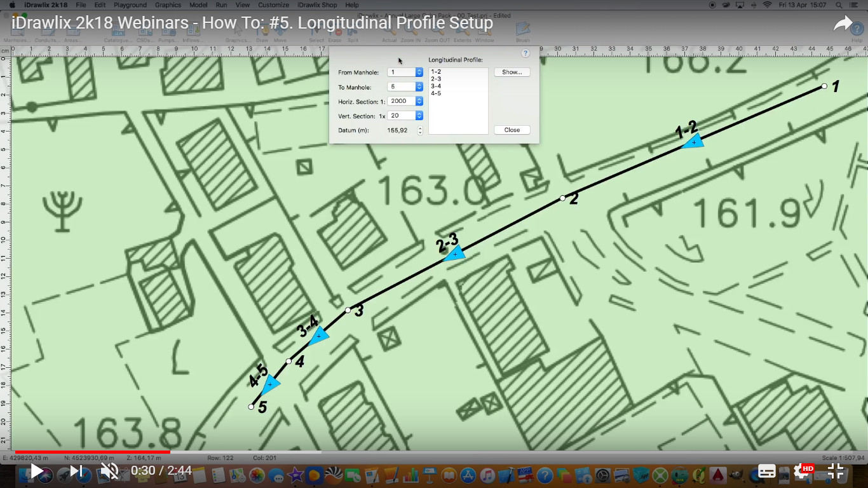Image resolution: width=868 pixels, height=488 pixels.
Task: Open the Run menu
Action: point(221,4)
